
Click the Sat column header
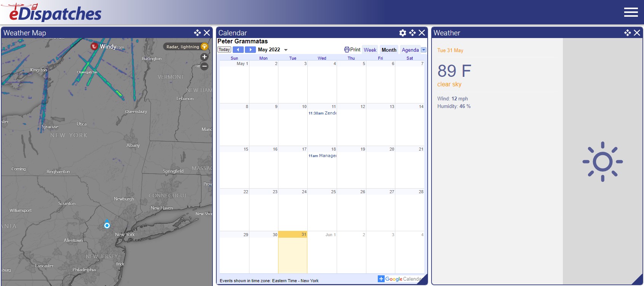coord(409,58)
